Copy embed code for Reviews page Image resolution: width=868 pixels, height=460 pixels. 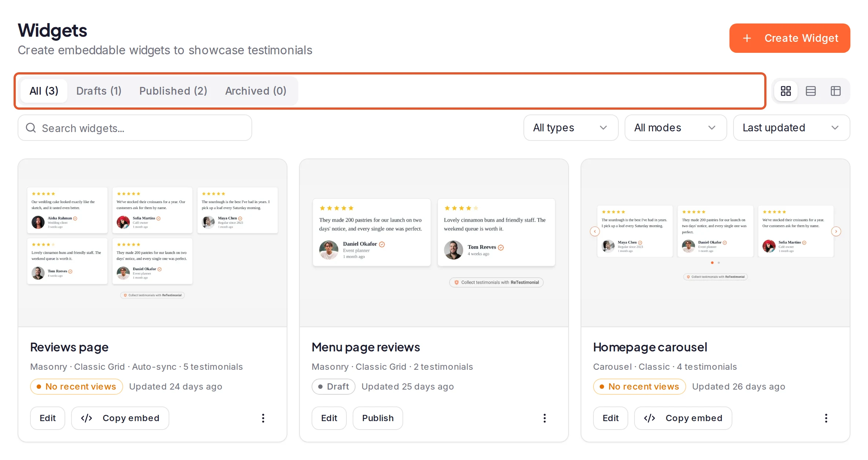pos(120,418)
